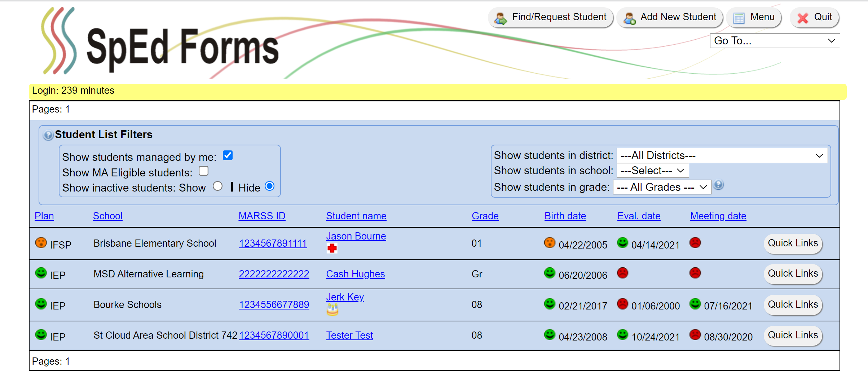Open MARSS ID 1234567891111 link
The image size is (868, 391).
click(273, 243)
